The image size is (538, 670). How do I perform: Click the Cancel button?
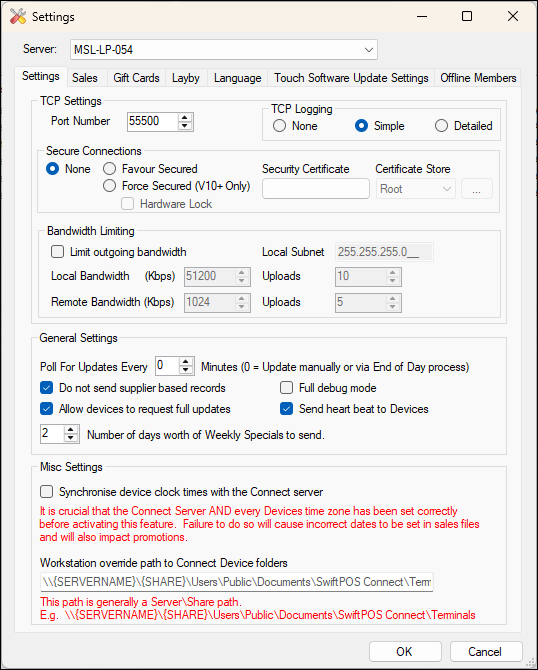tap(485, 651)
